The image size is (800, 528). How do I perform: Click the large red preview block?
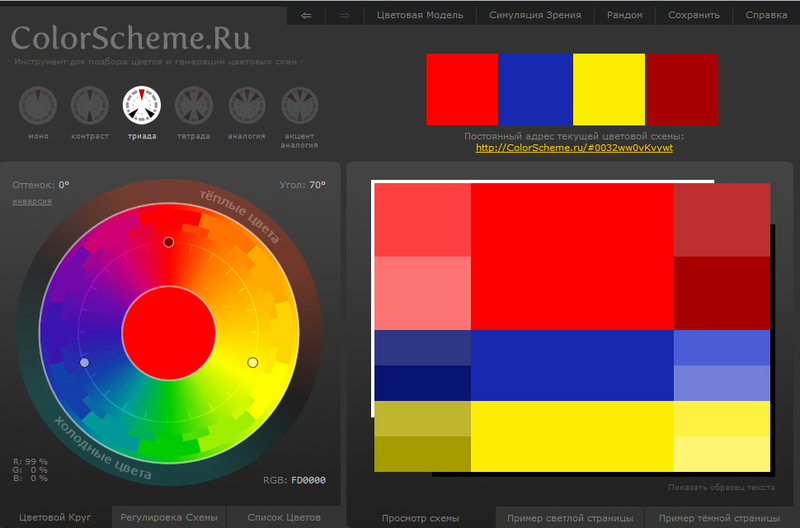coord(572,257)
